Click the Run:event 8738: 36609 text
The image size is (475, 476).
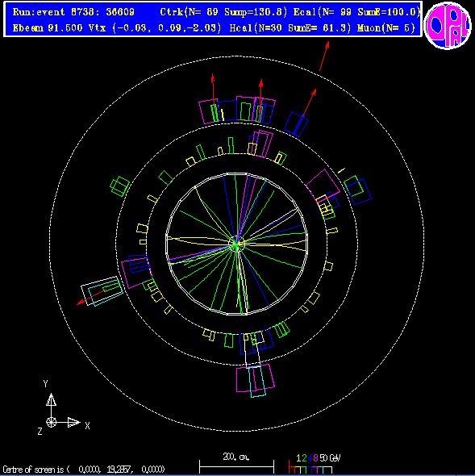(73, 12)
